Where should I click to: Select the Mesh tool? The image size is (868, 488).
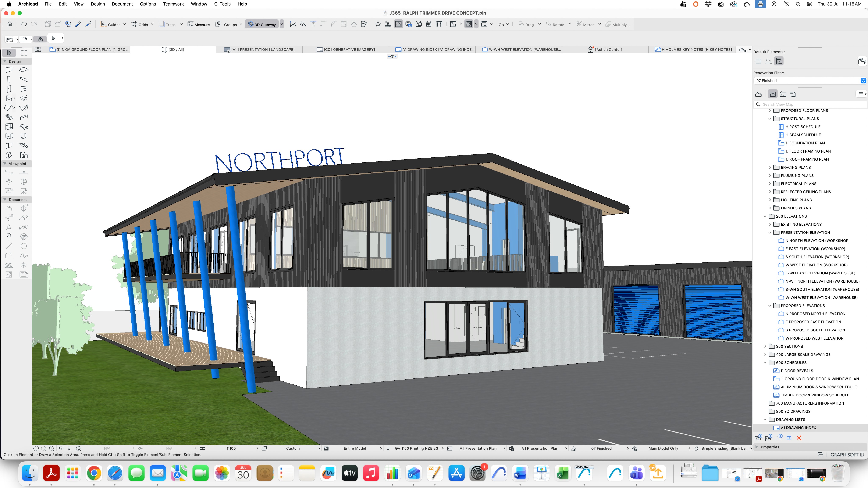click(24, 146)
